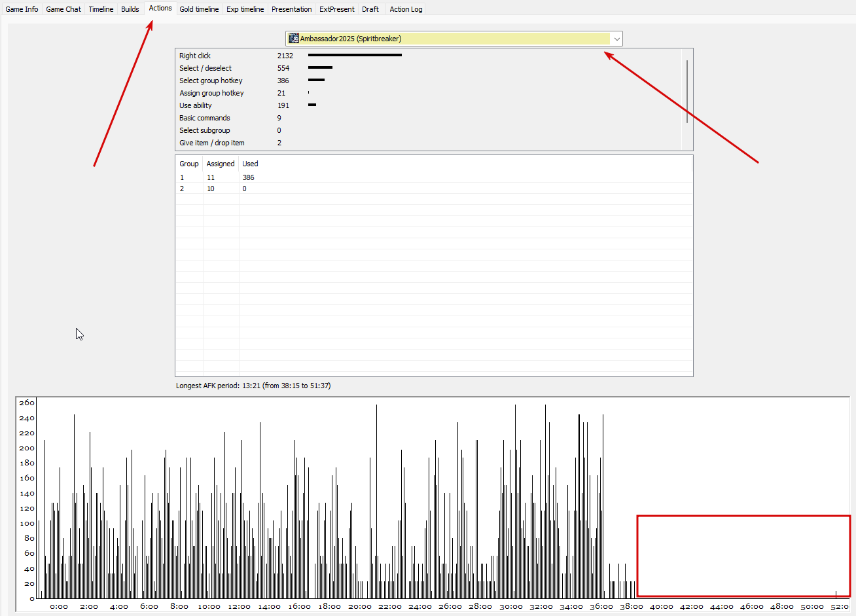
Task: Click the 'Assign group hotkey' row
Action: point(429,93)
